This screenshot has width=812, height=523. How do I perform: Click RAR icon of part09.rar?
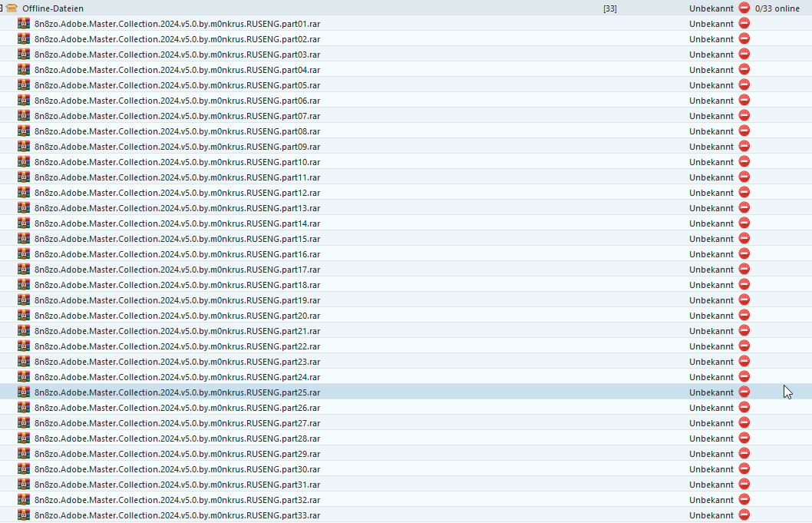click(24, 146)
